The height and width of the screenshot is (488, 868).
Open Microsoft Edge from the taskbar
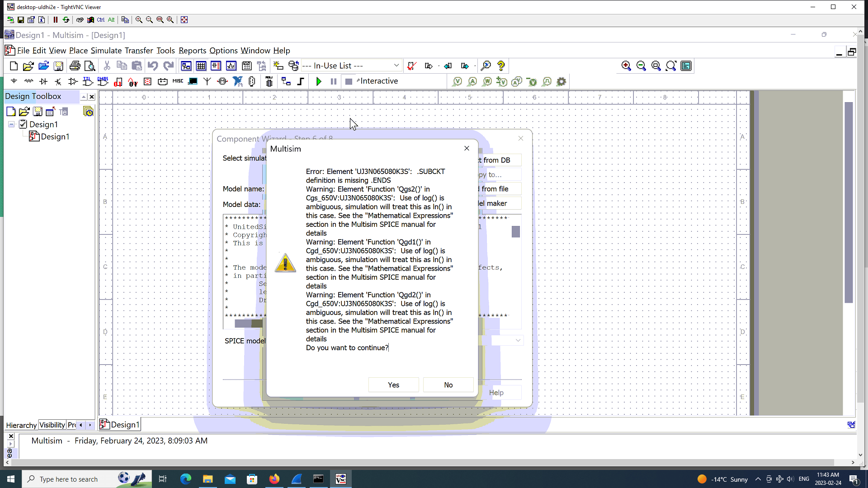(185, 479)
